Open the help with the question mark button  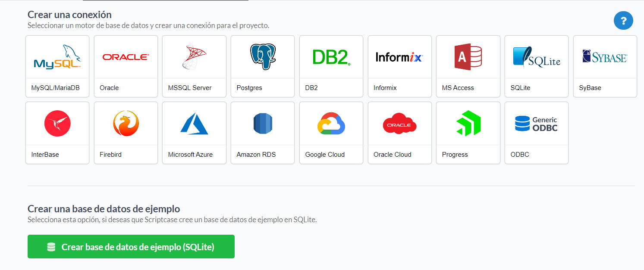coord(623,20)
